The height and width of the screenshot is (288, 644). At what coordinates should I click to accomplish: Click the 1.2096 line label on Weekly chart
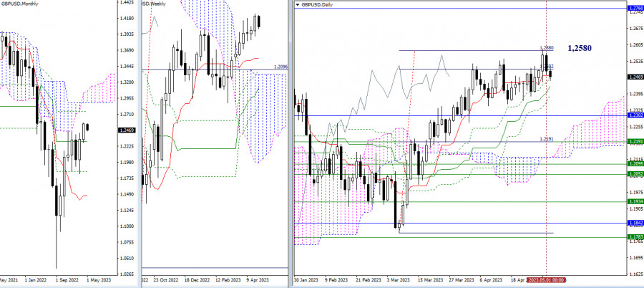(x=281, y=67)
